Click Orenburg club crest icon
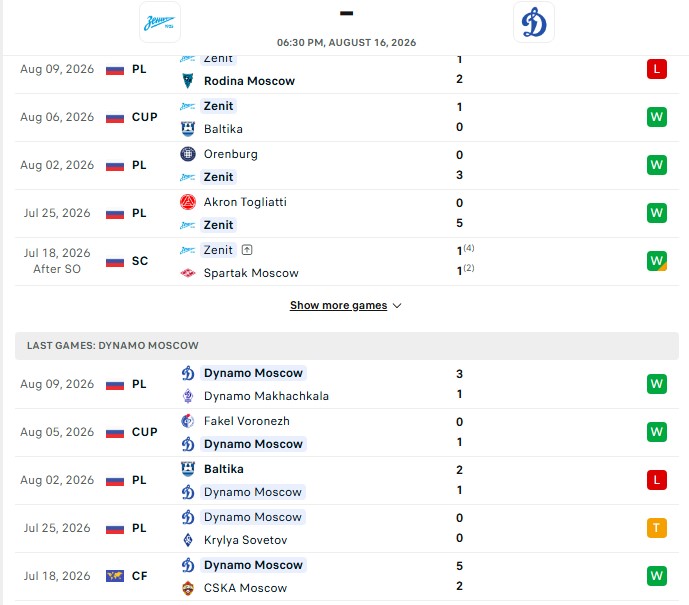The image size is (689, 605). coord(188,154)
